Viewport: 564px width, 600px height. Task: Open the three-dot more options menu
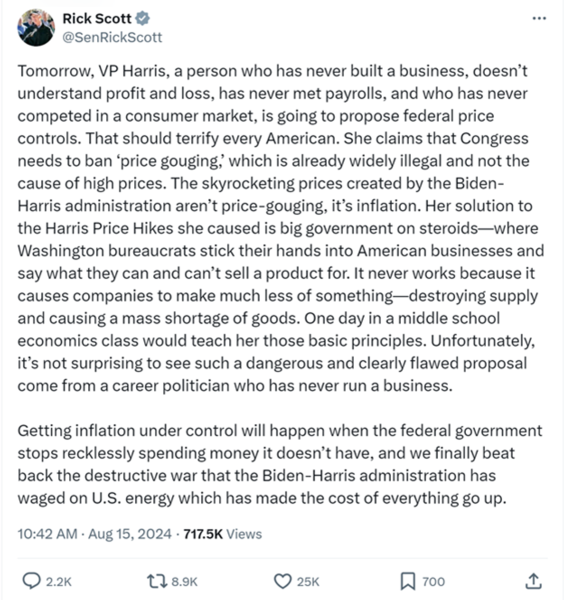(539, 18)
